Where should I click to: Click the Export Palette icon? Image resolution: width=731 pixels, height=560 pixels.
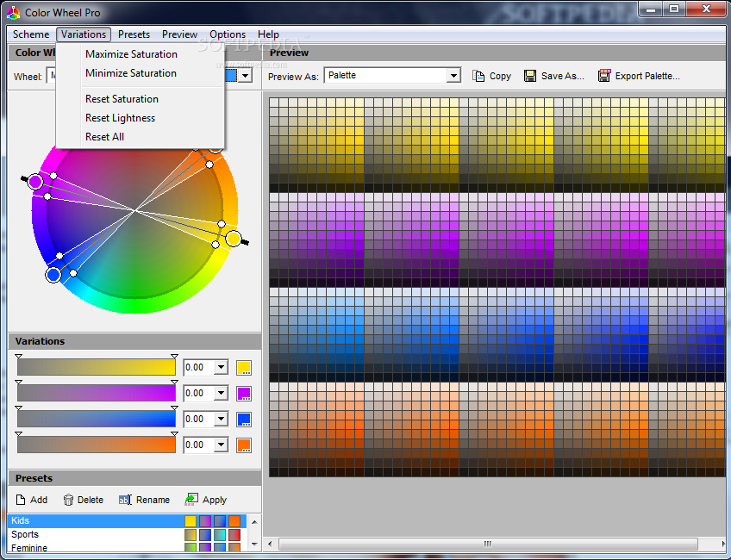pyautogui.click(x=604, y=76)
